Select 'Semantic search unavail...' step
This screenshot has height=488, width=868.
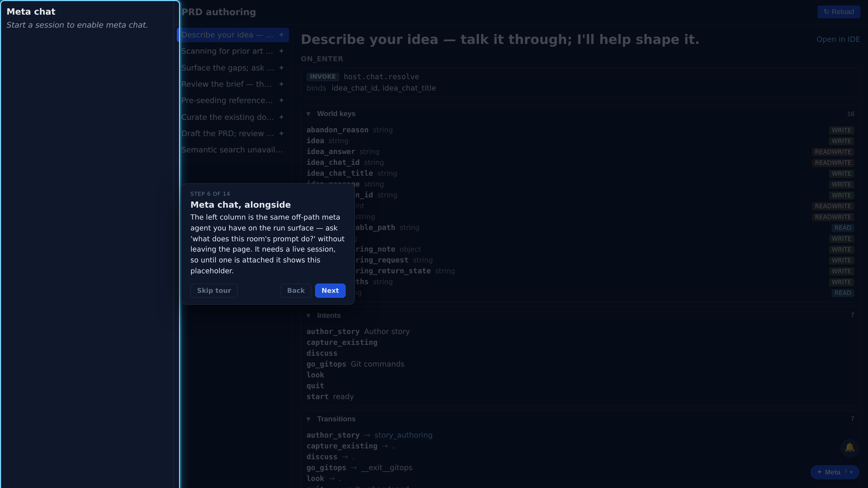(x=233, y=150)
